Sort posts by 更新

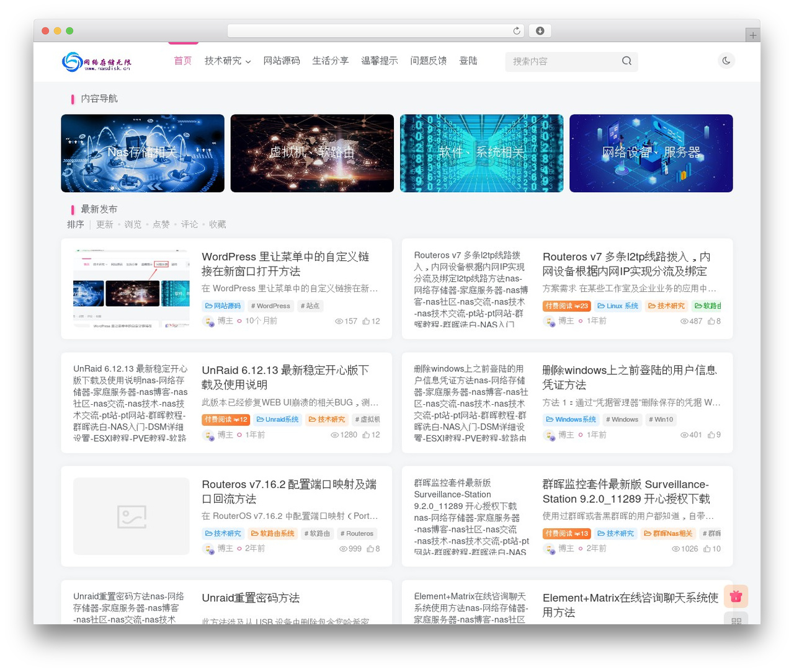(105, 224)
